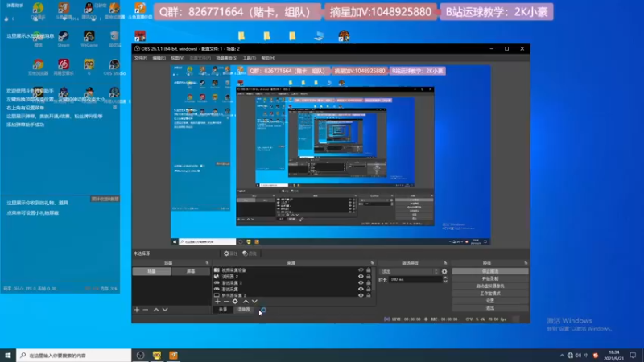Click 启动虚拟摄像机 button
This screenshot has height=362, width=644.
point(490,286)
